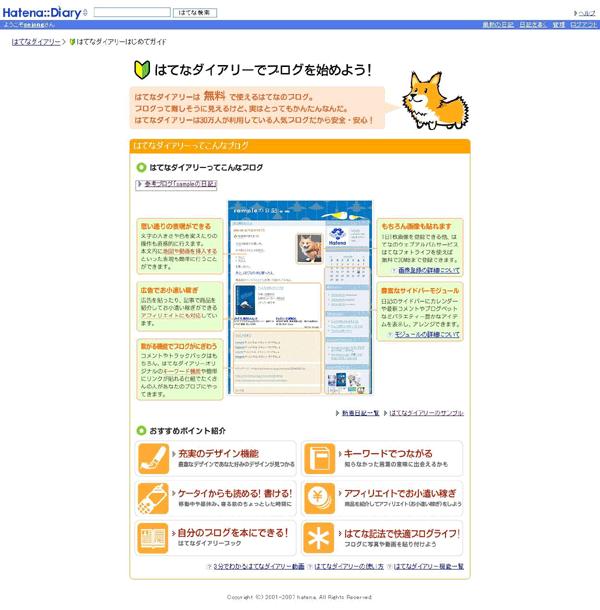
Task: Open the dropdown arrows beside Hatena::Diary logo
Action: tap(86, 12)
